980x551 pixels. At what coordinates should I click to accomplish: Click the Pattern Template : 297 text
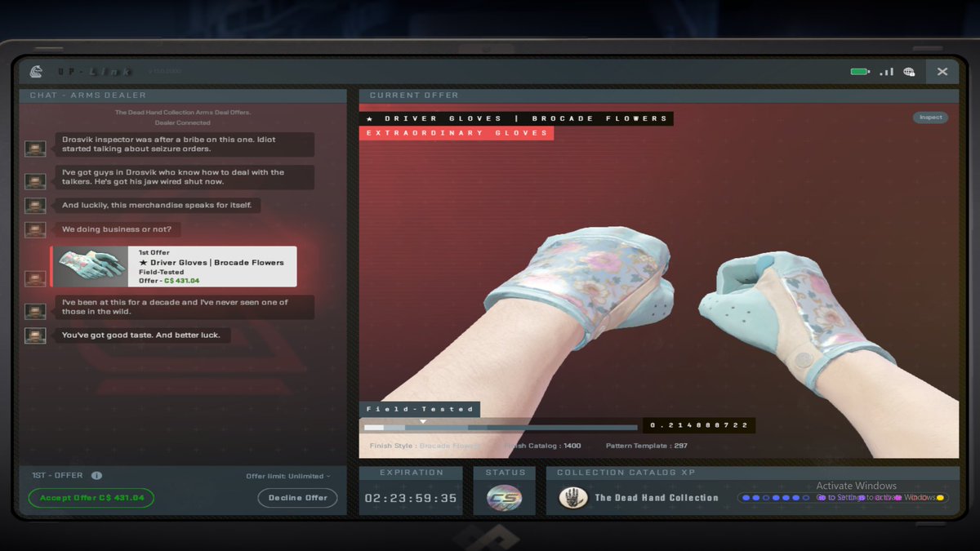(x=646, y=446)
